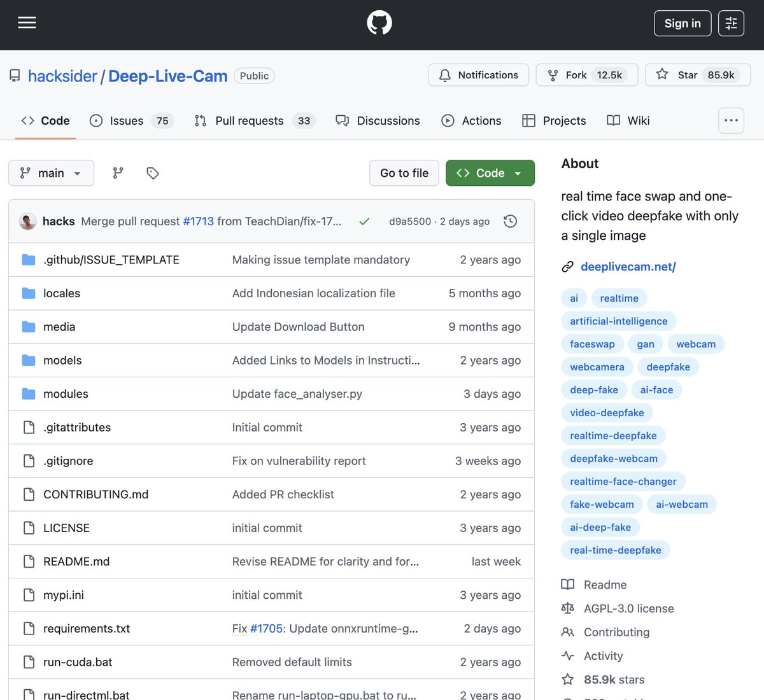764x700 pixels.
Task: Click hacks user avatar thumbnail
Action: 28,221
